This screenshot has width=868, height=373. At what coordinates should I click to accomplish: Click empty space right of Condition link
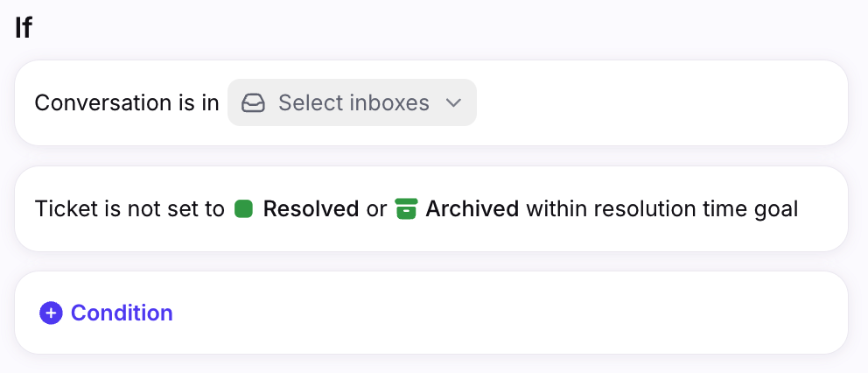tap(509, 313)
